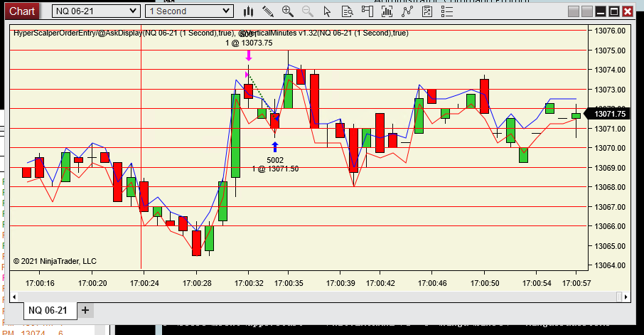Click the scroll right arrow on chart scrollbar

pyautogui.click(x=626, y=297)
